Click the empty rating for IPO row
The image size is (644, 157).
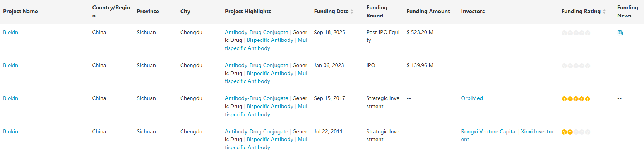coord(575,66)
